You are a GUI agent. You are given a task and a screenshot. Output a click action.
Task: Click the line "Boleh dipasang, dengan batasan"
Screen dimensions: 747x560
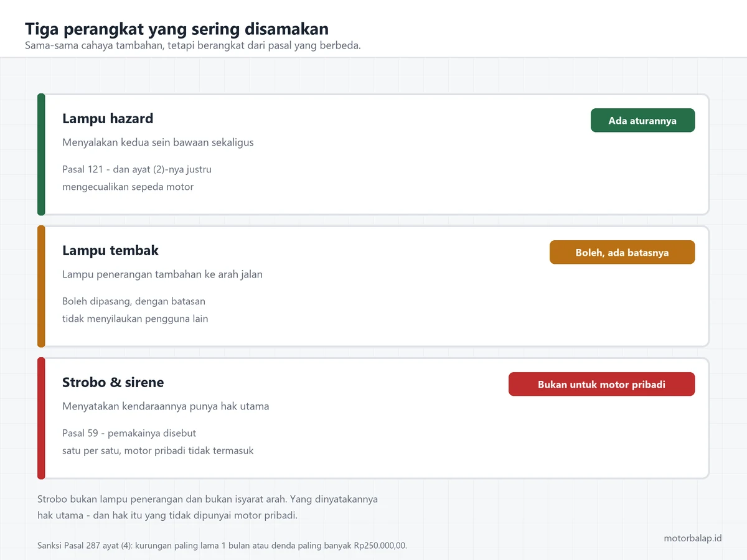coord(134,301)
